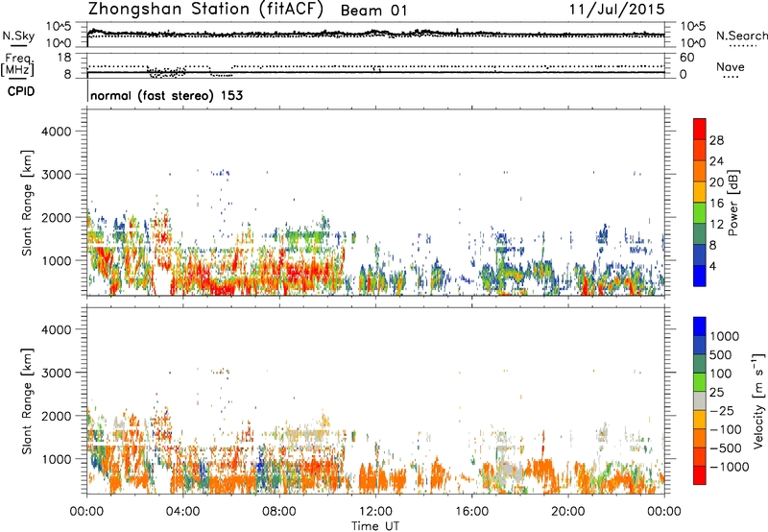Pick the light green 12-16 dB power color
The height and width of the screenshot is (532, 768).
[x=700, y=212]
